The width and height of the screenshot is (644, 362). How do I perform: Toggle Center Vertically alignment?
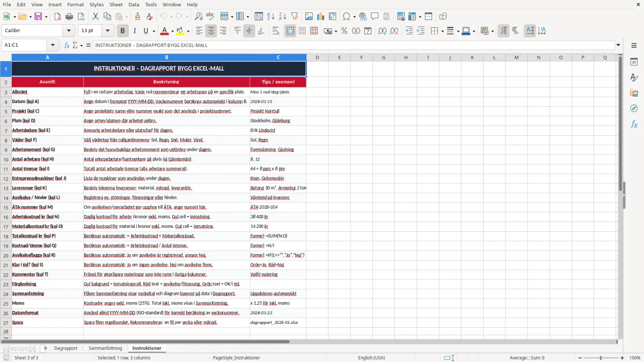point(249,31)
